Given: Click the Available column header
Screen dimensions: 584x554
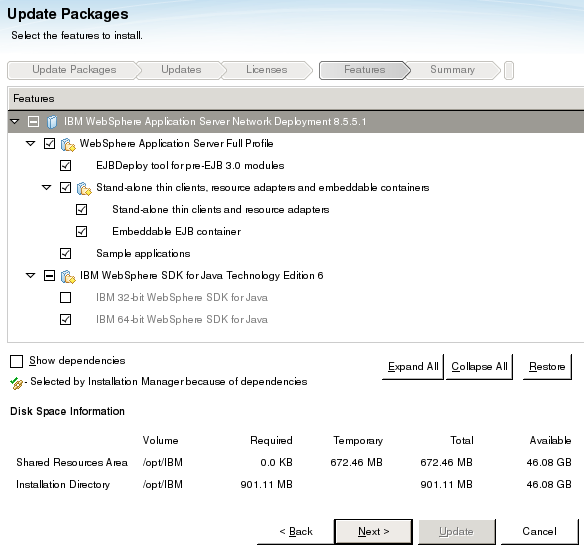Looking at the screenshot, I should (550, 441).
